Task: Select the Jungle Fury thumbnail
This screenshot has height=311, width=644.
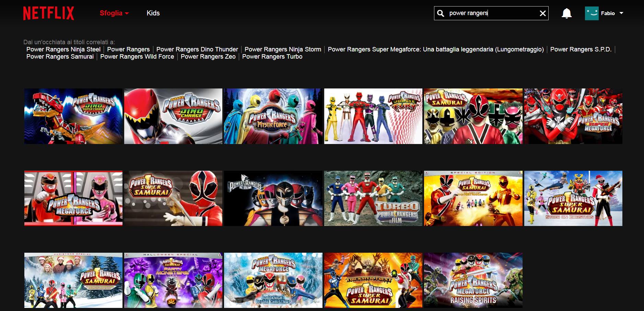Action: [x=373, y=116]
